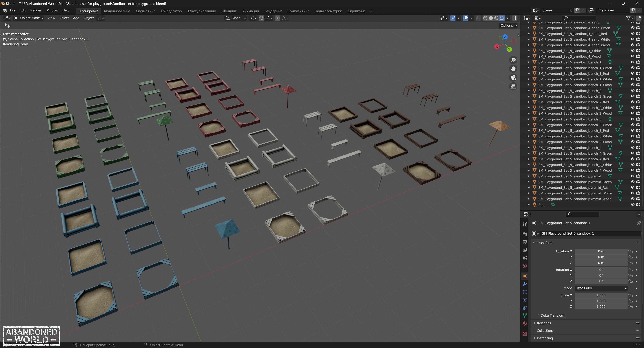The width and height of the screenshot is (644, 348).
Task: Open the Physics properties tab
Action: pyautogui.click(x=524, y=300)
